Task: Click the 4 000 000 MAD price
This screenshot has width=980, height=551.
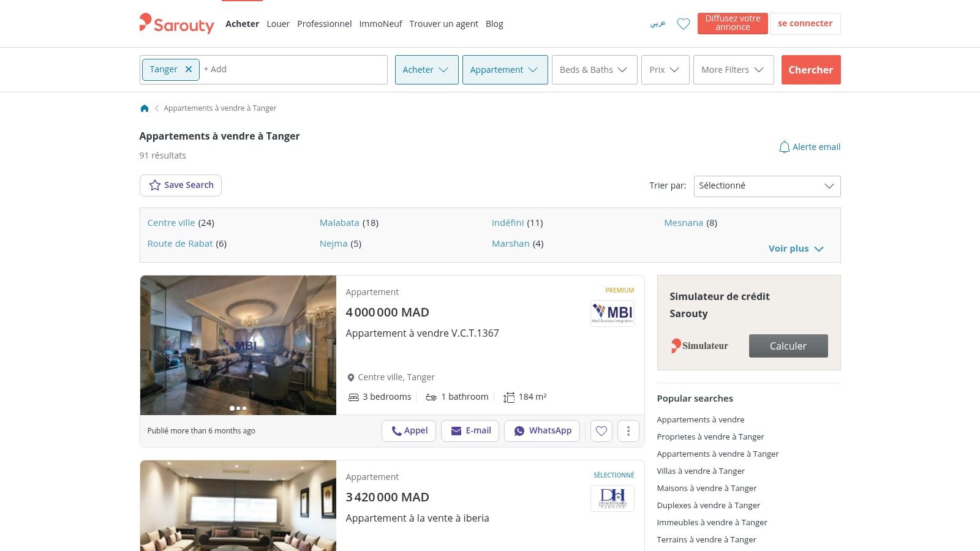Action: (x=387, y=312)
